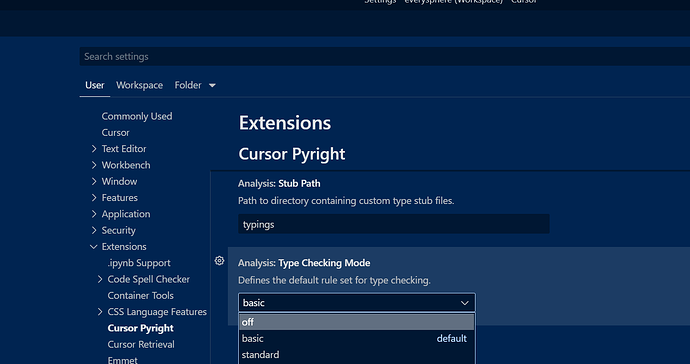Viewport: 690px width, 364px height.
Task: Switch to the Workspace settings tab
Action: pos(139,85)
